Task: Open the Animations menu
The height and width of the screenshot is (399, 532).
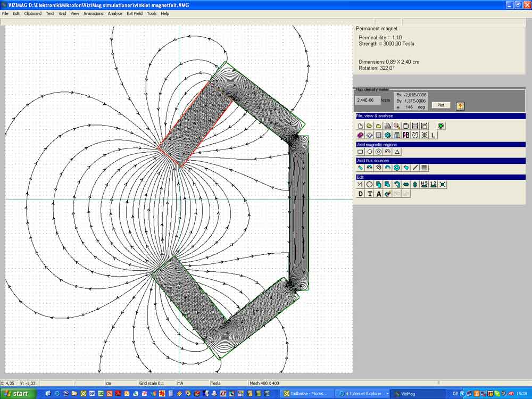Action: point(93,14)
